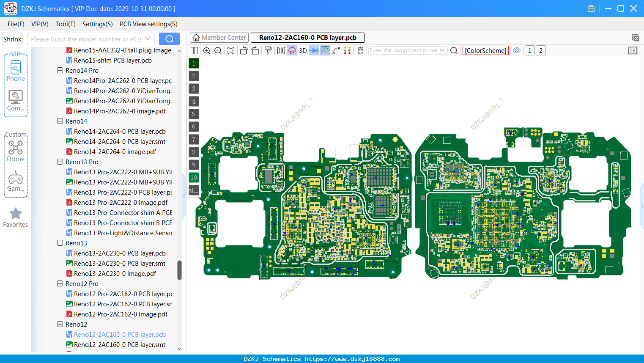Click the zoom out magnifier

(218, 50)
